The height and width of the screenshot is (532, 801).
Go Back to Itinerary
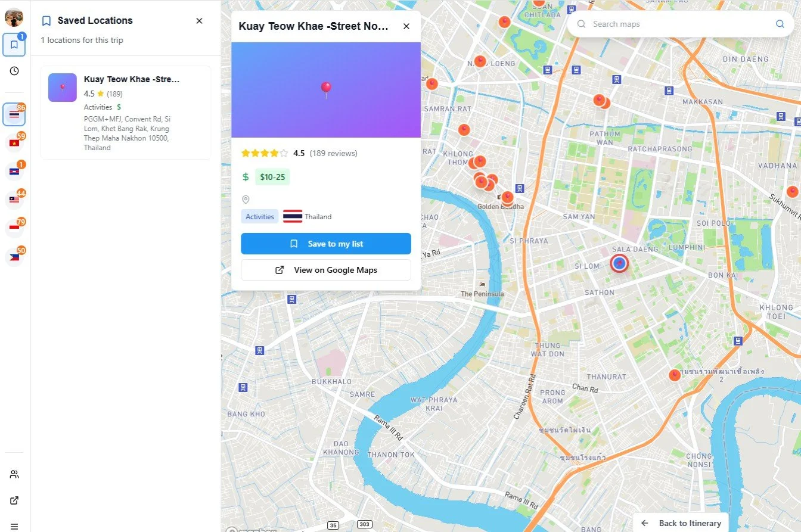pos(681,523)
